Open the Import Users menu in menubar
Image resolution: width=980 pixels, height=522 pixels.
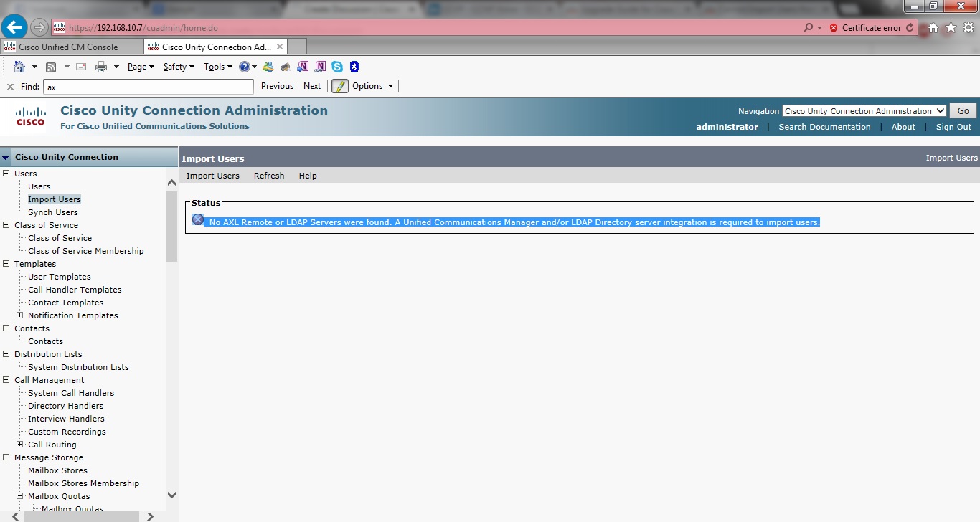[x=213, y=176]
